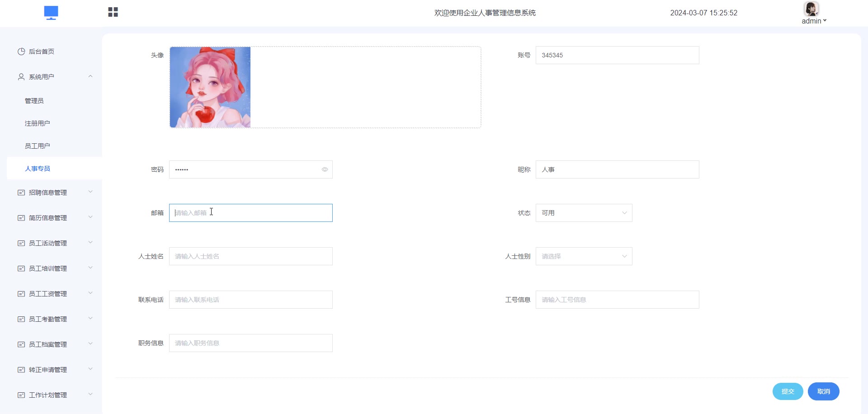
Task: Click the 员工培训管理 menu icon
Action: coord(21,268)
